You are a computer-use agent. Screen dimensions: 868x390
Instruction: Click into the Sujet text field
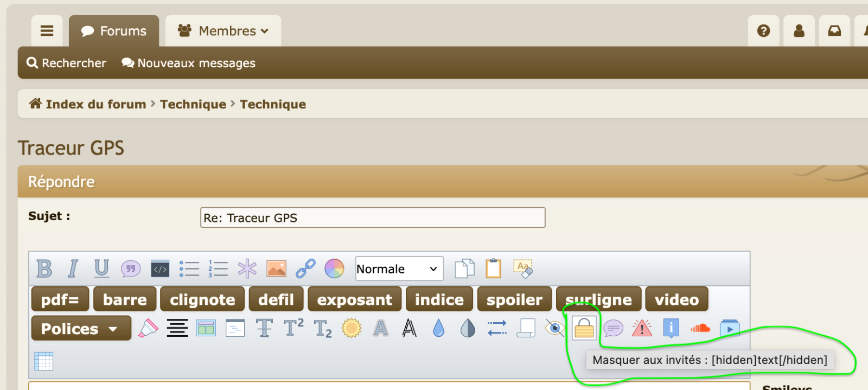click(x=372, y=218)
